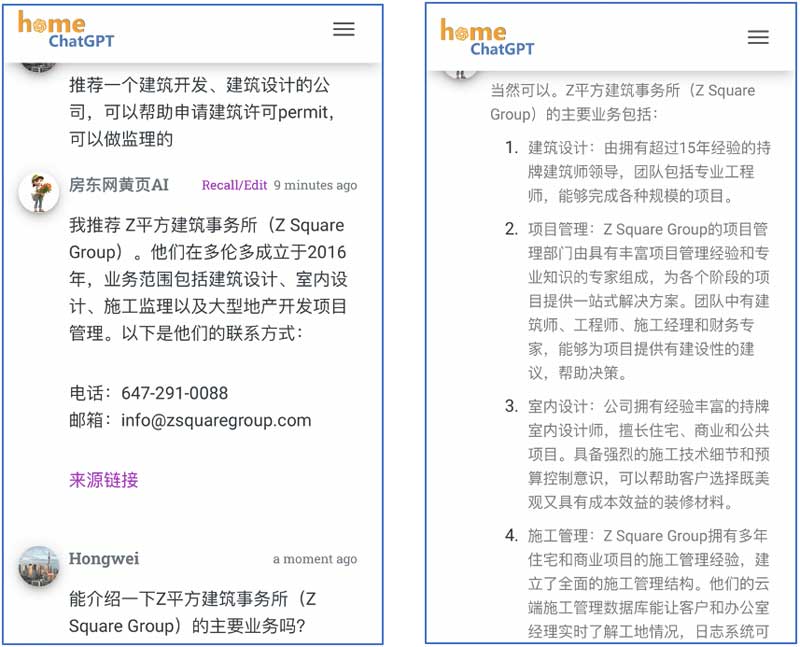Open 房东网黄页AI avatar profile
This screenshot has width=800, height=647.
click(39, 192)
